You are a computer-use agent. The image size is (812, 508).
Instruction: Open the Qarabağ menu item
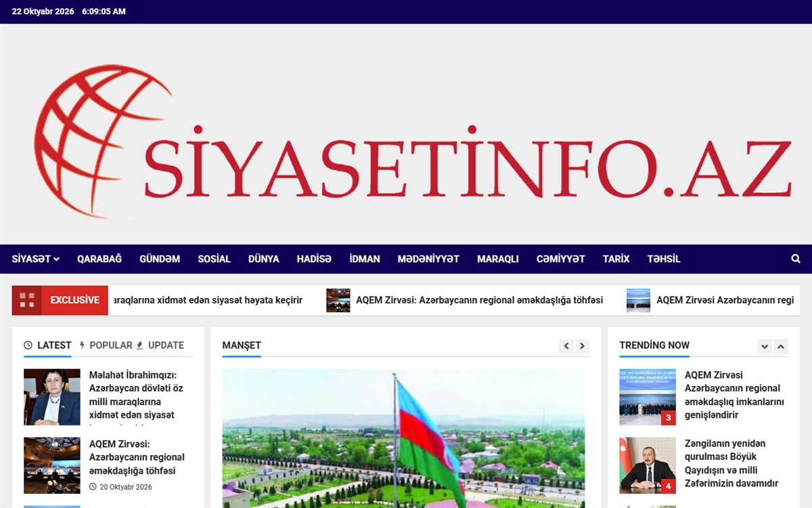pyautogui.click(x=99, y=259)
